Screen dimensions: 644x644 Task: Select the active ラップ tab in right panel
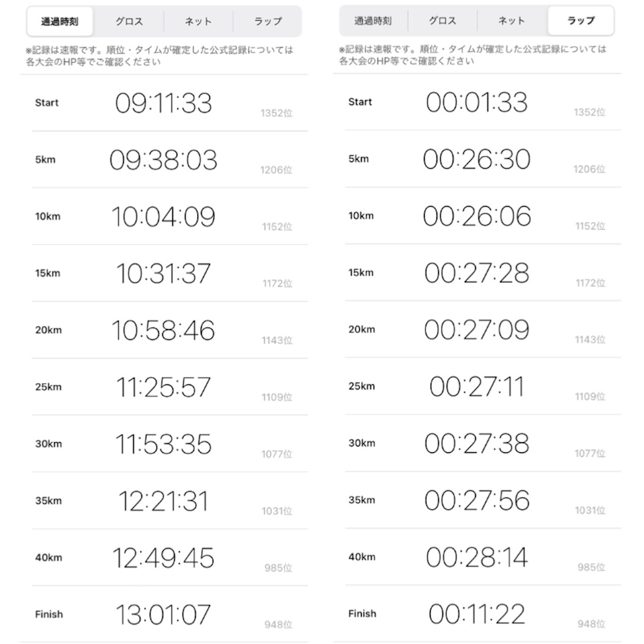click(x=580, y=21)
